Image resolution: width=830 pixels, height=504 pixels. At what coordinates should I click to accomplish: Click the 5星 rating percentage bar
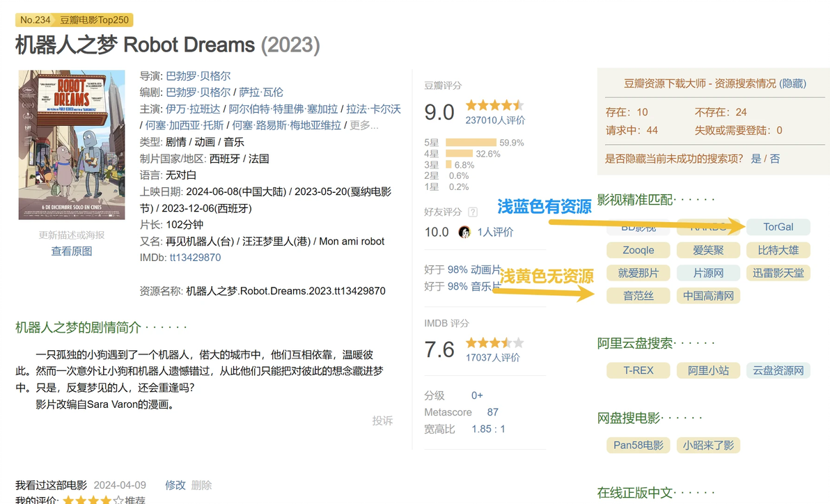click(471, 143)
